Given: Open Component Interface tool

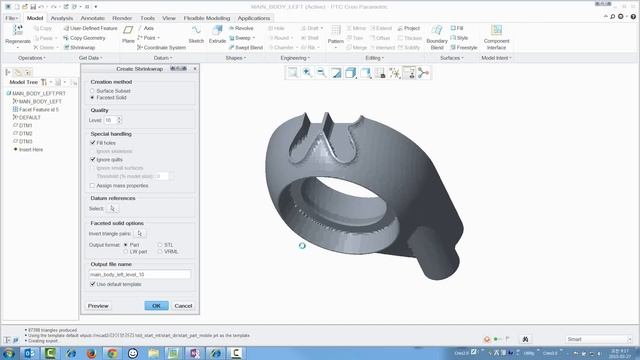Looking at the screenshot, I should pos(496,37).
